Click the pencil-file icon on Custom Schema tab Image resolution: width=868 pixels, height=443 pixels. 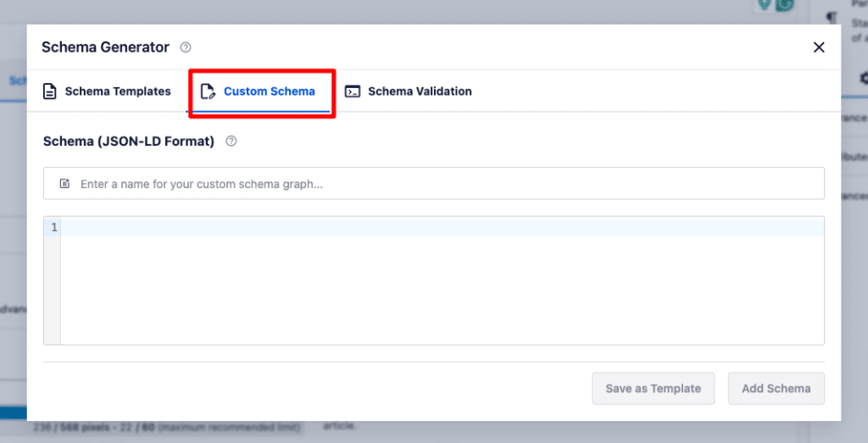tap(208, 91)
